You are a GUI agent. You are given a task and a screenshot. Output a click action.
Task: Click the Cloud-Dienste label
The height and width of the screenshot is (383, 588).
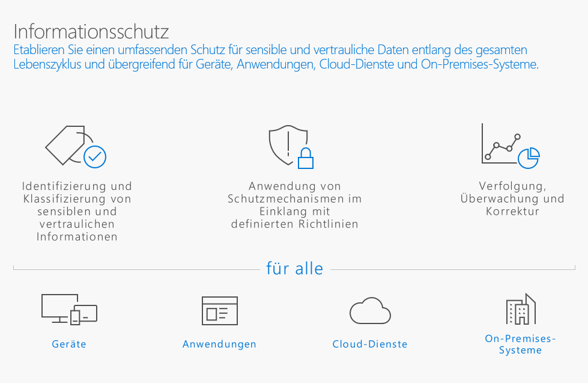tap(369, 344)
